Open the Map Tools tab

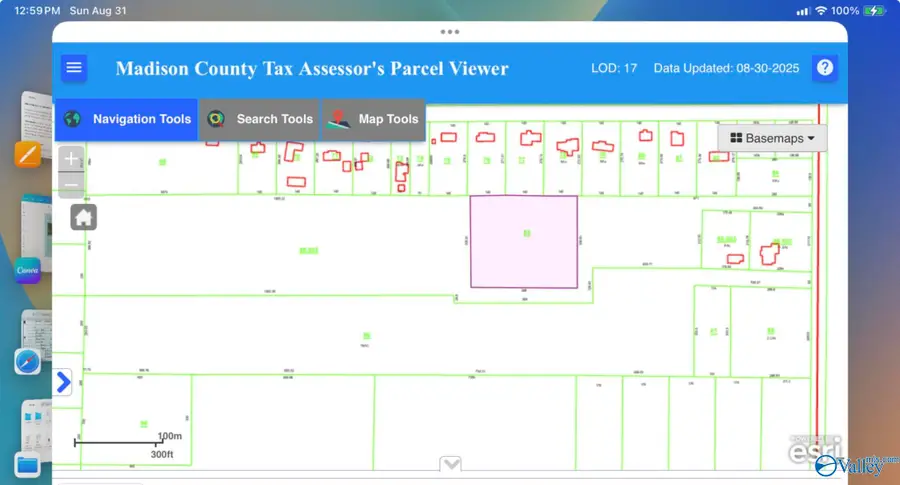[x=374, y=119]
